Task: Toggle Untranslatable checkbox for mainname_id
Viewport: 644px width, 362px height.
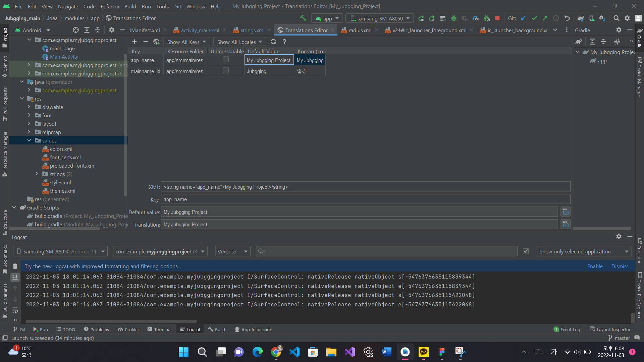Action: [226, 70]
